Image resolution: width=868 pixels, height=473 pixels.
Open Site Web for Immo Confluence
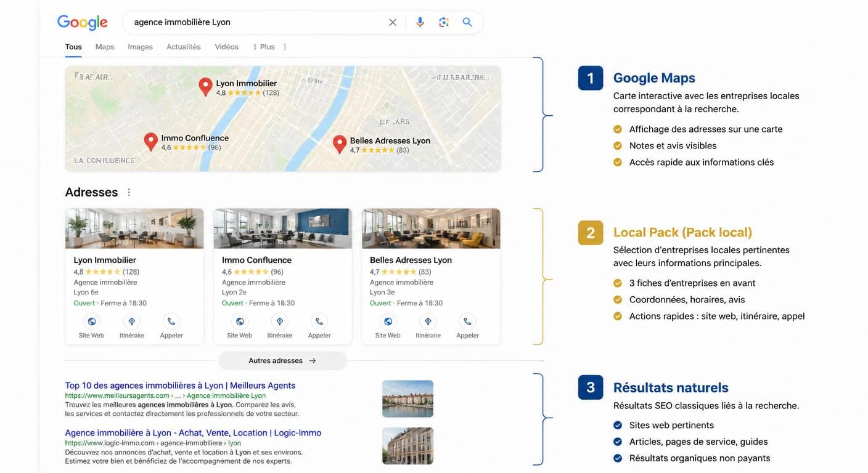(240, 321)
